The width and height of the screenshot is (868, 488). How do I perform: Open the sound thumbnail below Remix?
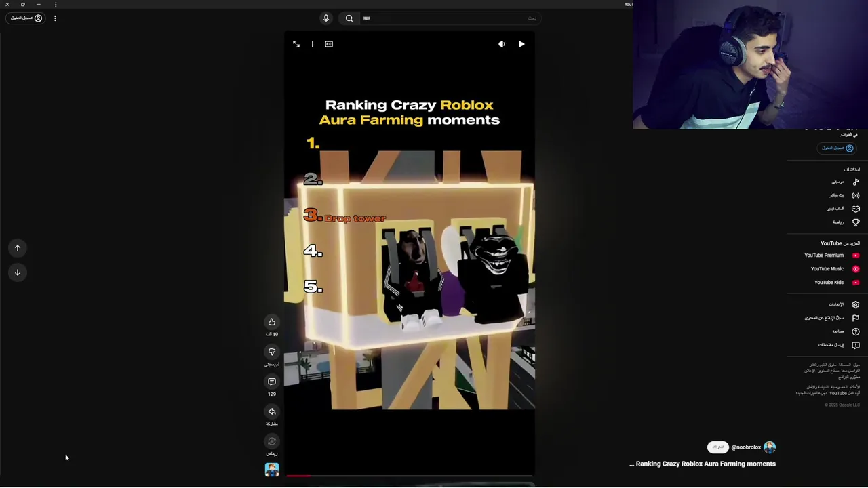coord(272,470)
